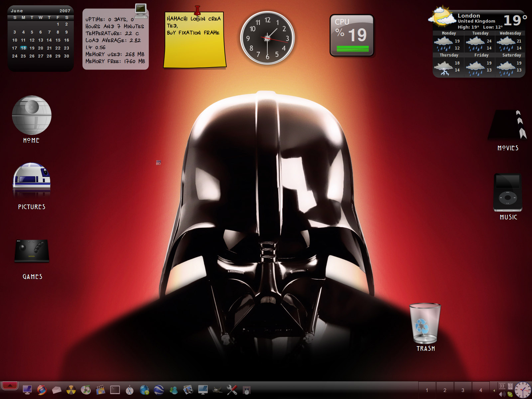
Task: Launch GIMP from the panel
Action: click(217, 390)
